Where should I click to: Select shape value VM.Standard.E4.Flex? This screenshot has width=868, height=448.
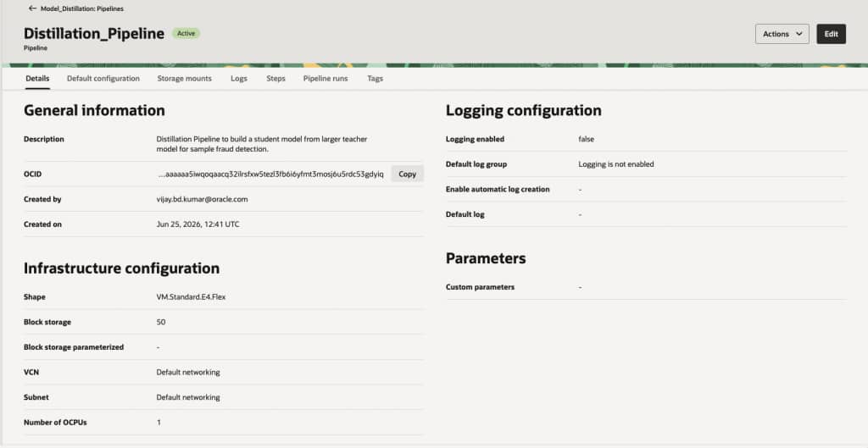(x=191, y=297)
